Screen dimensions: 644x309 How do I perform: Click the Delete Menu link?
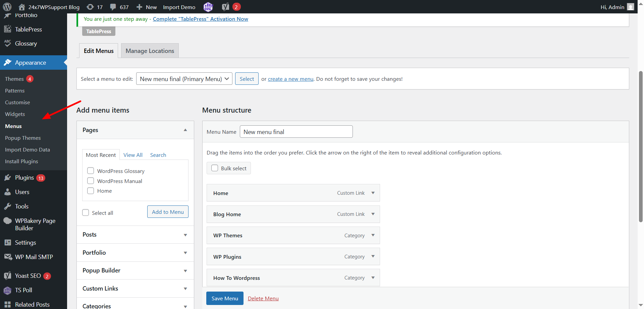tap(263, 298)
